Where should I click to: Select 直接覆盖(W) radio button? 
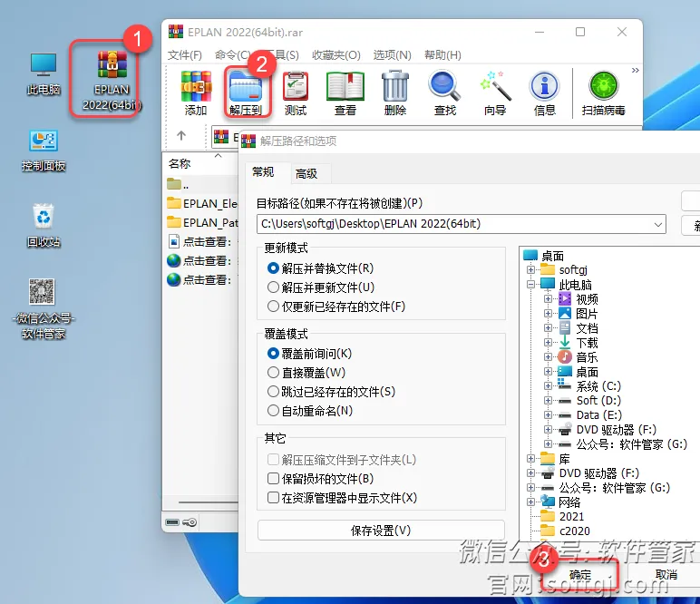coord(273,373)
